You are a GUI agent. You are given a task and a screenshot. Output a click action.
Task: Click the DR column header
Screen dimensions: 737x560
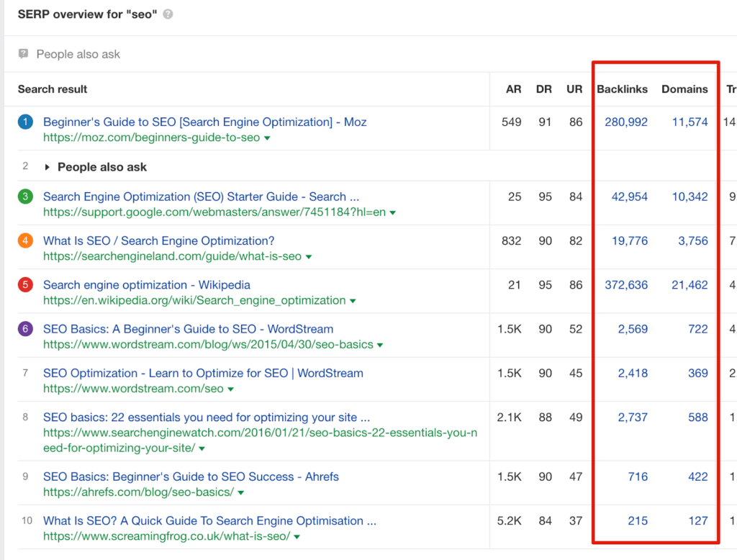coord(544,89)
